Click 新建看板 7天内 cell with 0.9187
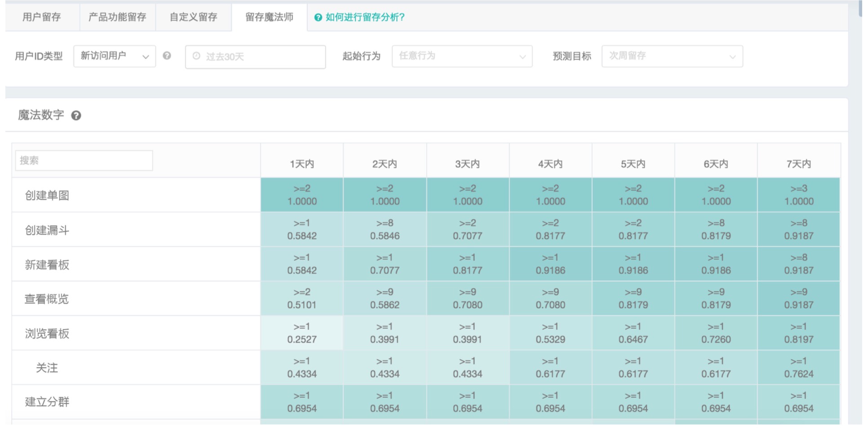868x428 pixels. coord(799,264)
